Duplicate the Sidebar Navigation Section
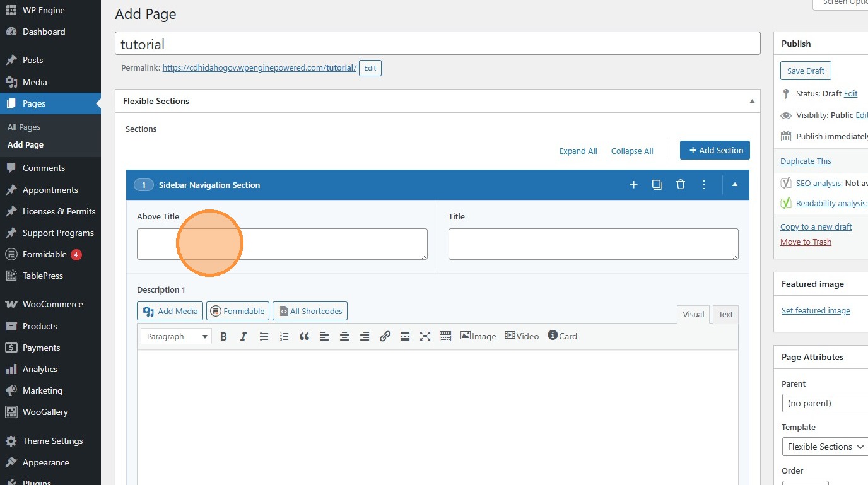This screenshot has width=868, height=485. click(657, 185)
